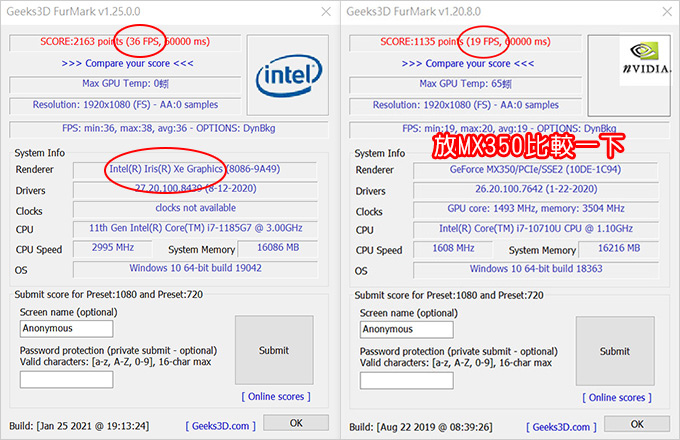Open Online scores link in v1.25.0.0 window
This screenshot has height=440, width=680.
click(276, 396)
